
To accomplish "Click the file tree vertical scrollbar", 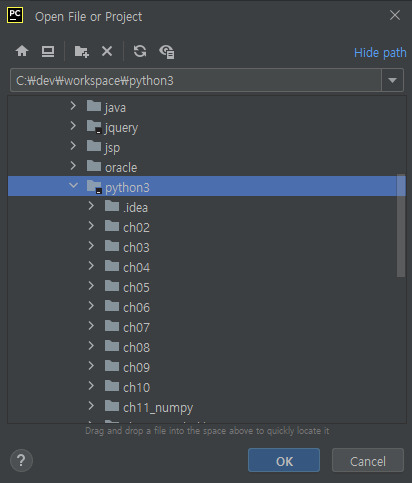I will 401,225.
